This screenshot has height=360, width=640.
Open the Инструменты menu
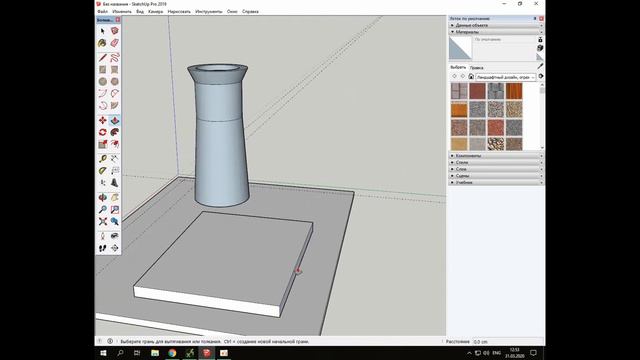209,11
